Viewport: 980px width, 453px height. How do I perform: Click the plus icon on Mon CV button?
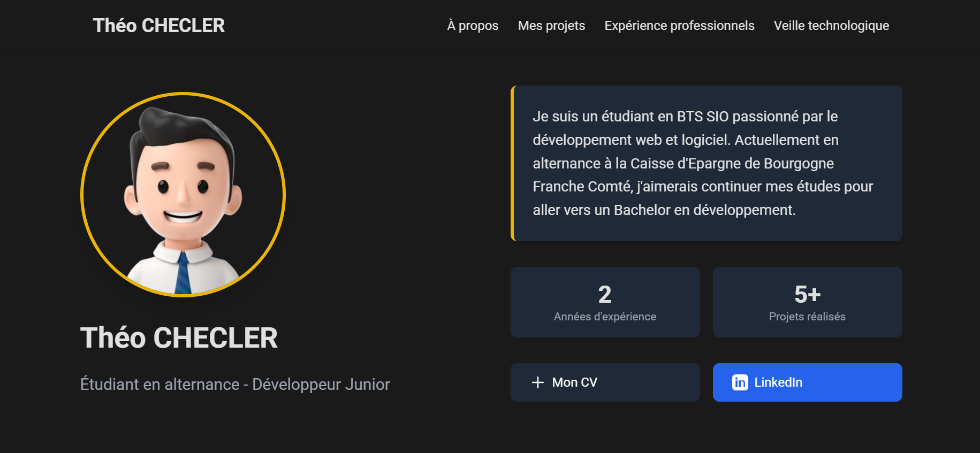pos(538,382)
